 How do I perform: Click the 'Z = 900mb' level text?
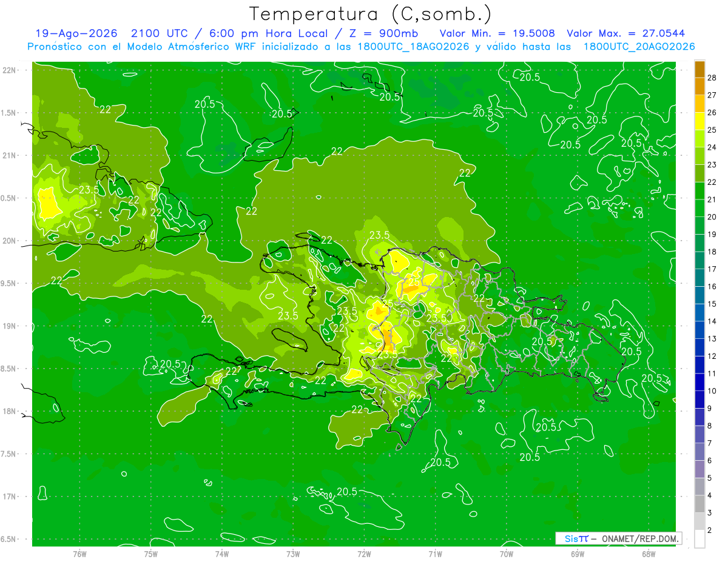click(384, 34)
